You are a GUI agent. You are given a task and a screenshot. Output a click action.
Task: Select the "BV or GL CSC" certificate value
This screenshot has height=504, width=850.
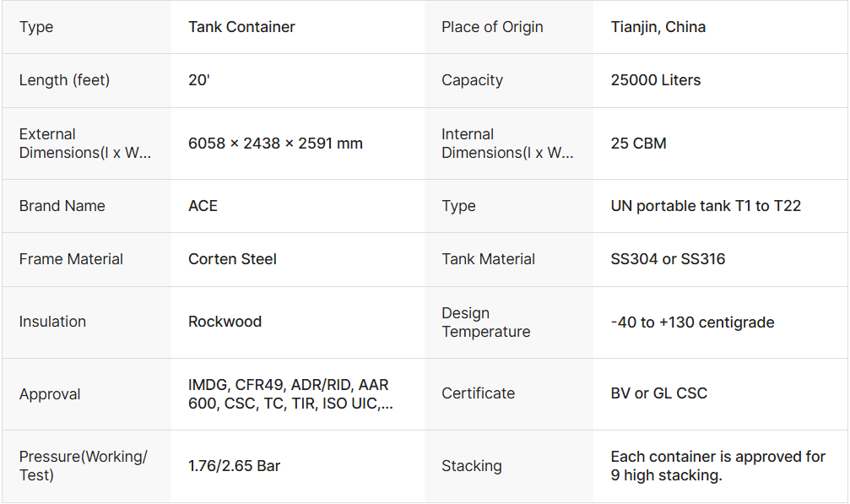point(659,393)
